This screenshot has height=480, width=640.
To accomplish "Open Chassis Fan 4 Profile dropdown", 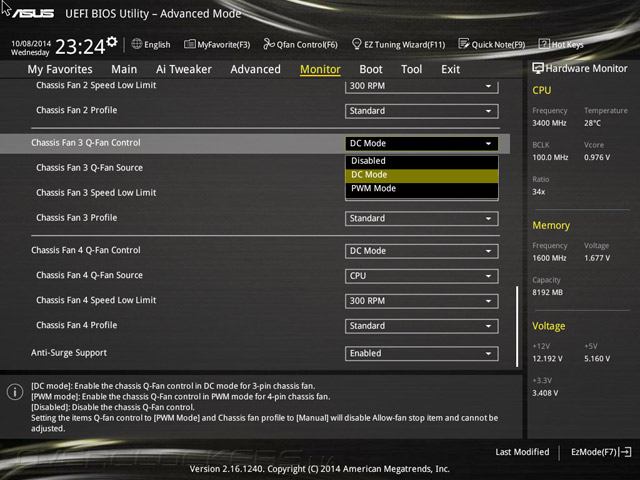I will click(x=422, y=326).
